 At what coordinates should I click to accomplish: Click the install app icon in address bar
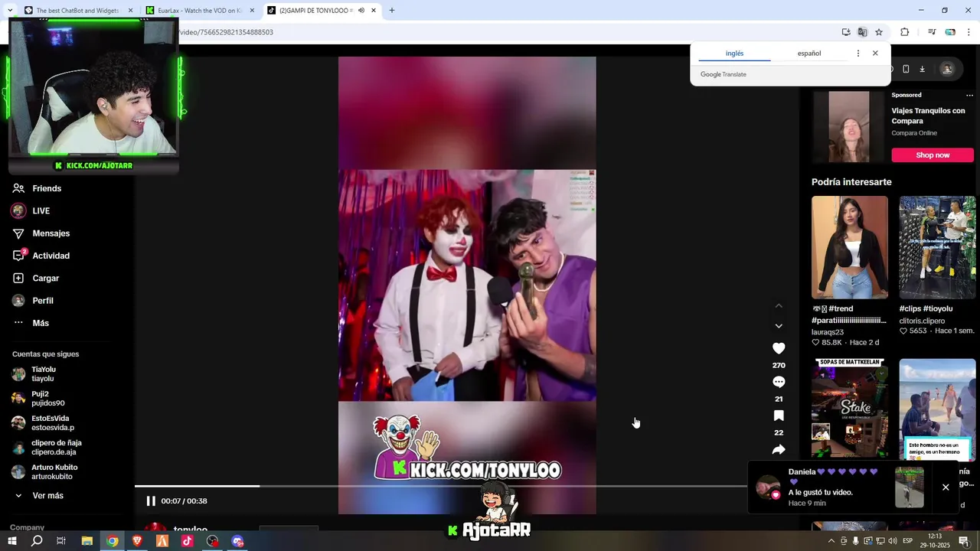click(846, 32)
